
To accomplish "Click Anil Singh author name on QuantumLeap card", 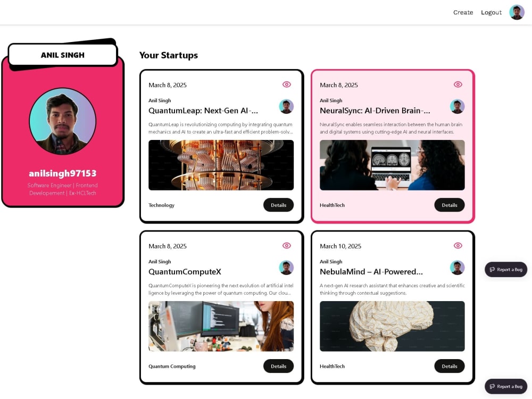I will tap(160, 101).
